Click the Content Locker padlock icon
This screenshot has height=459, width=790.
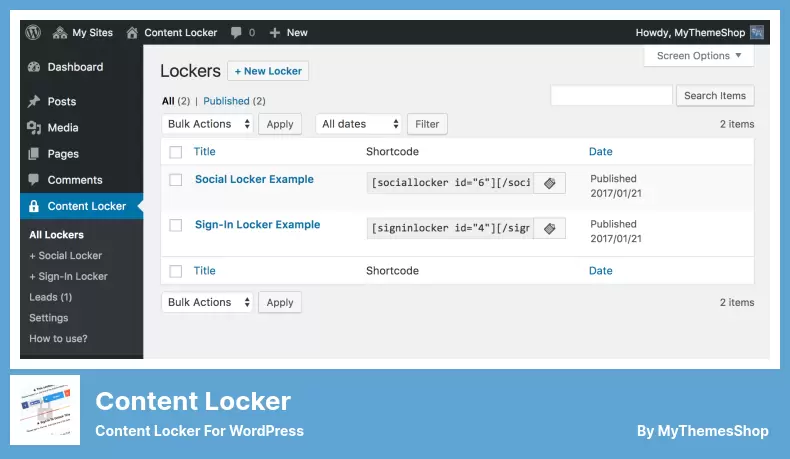[34, 206]
